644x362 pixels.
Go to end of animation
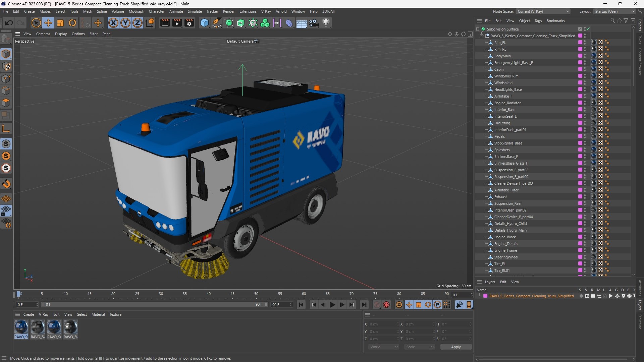click(364, 305)
